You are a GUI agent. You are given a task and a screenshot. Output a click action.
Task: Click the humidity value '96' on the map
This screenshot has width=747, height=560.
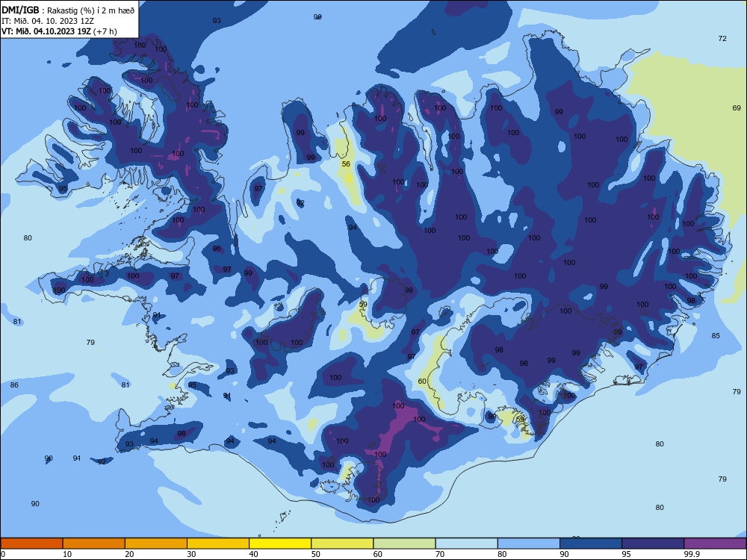pyautogui.click(x=217, y=249)
